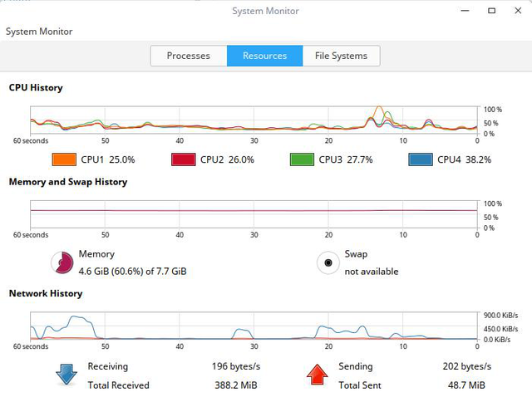Switch to the Processes tab
Viewport: 532px width, 402px height.
tap(189, 56)
